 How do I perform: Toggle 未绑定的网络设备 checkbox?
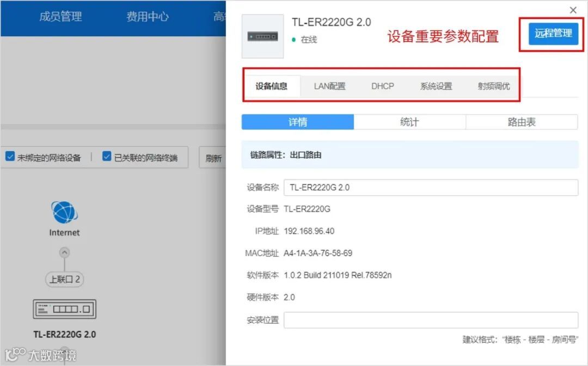[x=10, y=157]
